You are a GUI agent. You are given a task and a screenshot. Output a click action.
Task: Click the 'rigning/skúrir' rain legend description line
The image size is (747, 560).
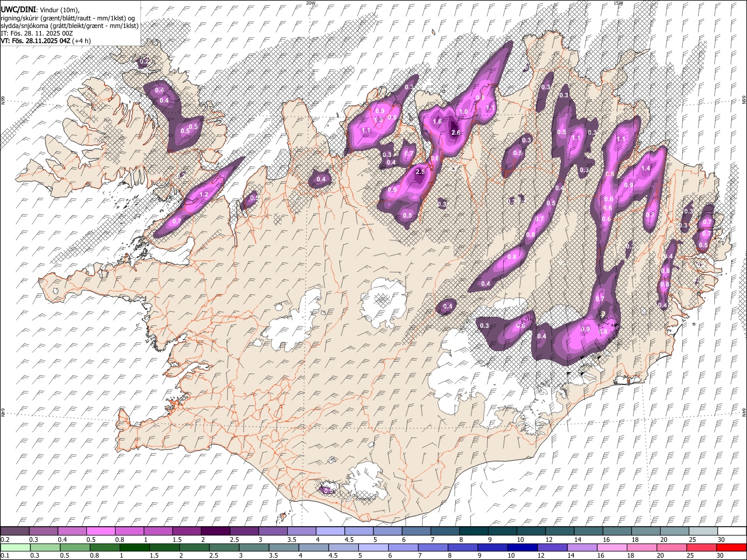[68, 18]
